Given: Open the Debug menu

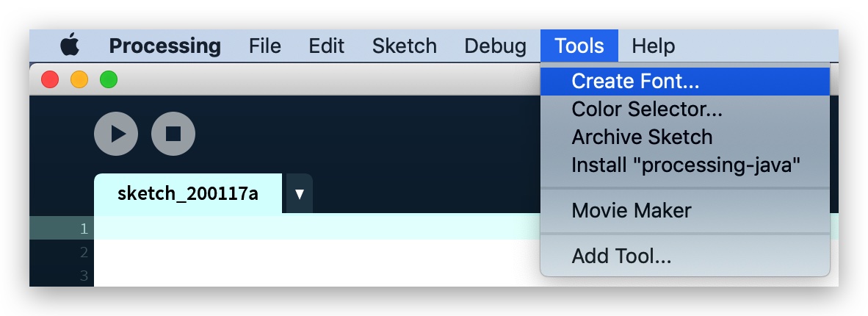Looking at the screenshot, I should [495, 46].
